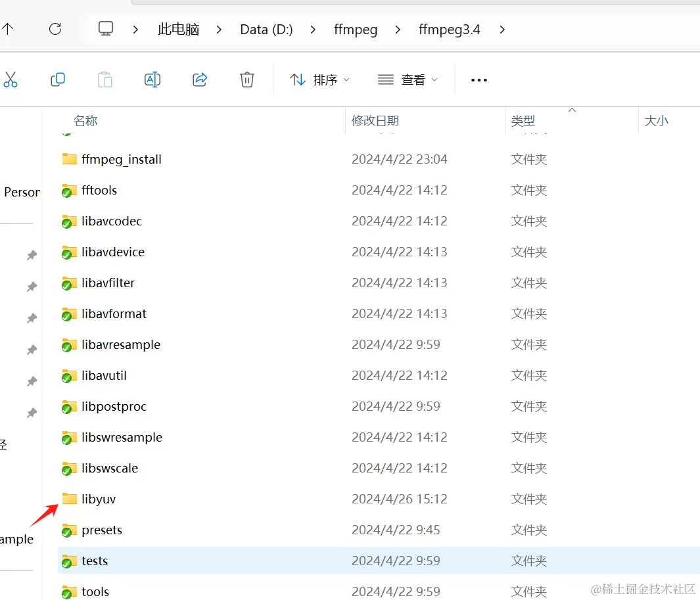
Task: Select the presets folder icon
Action: (69, 530)
